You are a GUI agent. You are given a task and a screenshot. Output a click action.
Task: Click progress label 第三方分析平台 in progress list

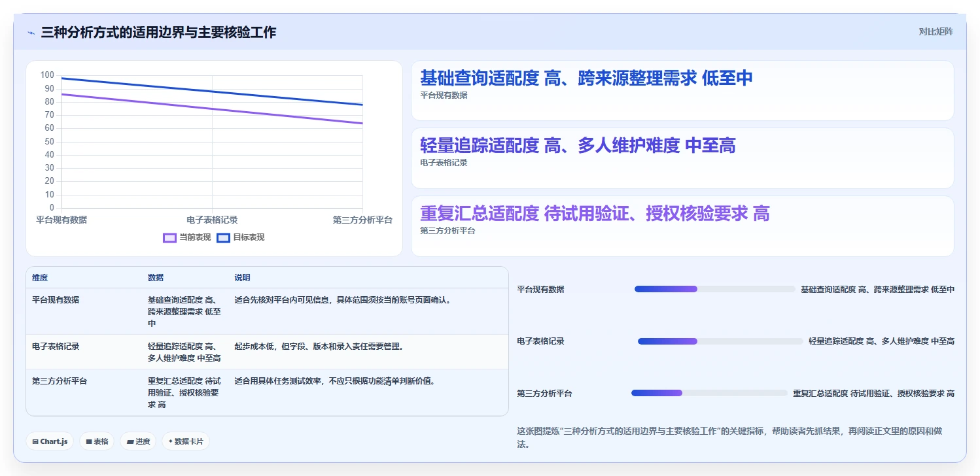coord(544,394)
